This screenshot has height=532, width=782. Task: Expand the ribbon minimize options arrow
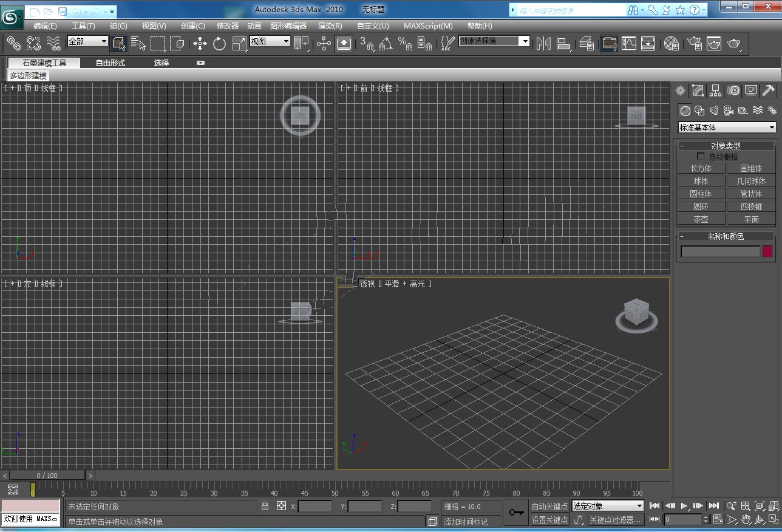(200, 63)
